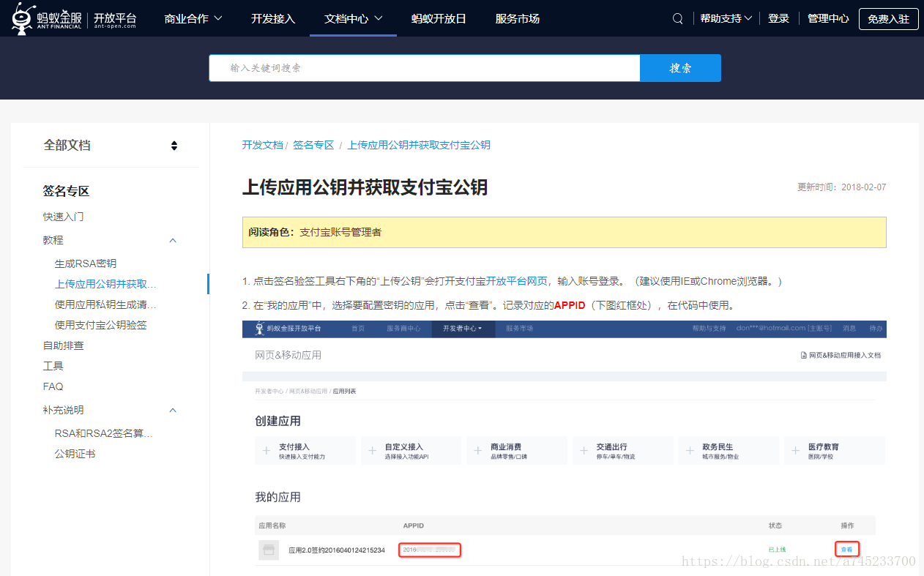This screenshot has width=924, height=576.
Task: Collapse the 教程 section chevron
Action: [173, 240]
